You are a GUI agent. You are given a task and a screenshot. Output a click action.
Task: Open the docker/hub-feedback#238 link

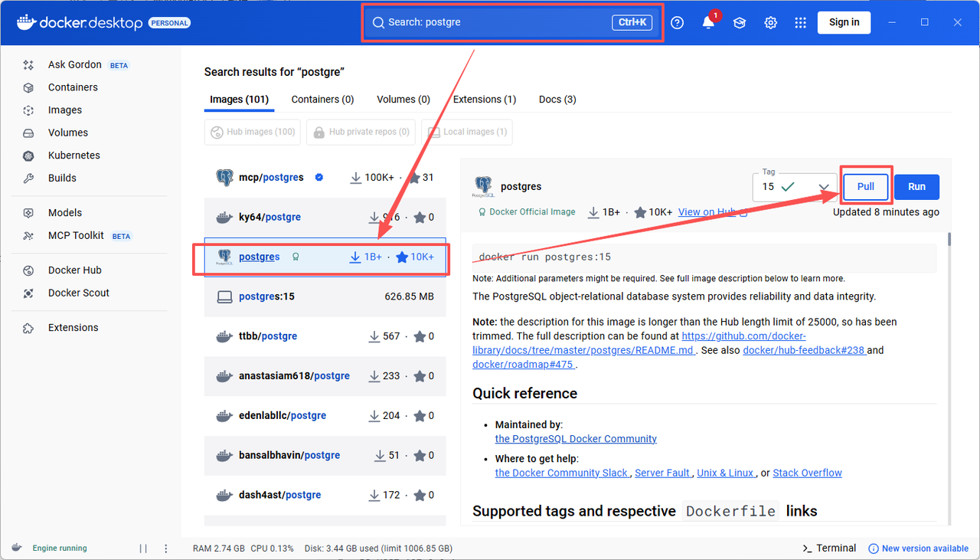click(804, 350)
